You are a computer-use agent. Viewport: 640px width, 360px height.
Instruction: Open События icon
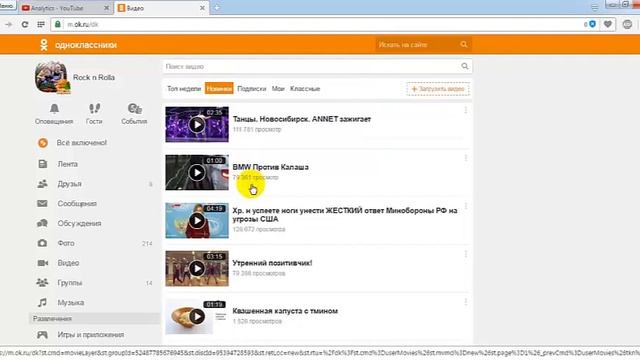(134, 109)
